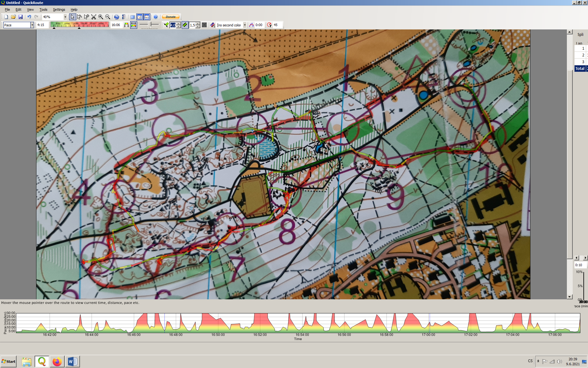
Task: Open the Settings menu
Action: (x=59, y=10)
